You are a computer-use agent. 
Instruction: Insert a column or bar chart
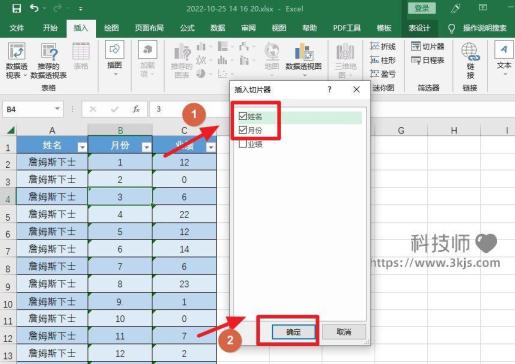[201, 46]
